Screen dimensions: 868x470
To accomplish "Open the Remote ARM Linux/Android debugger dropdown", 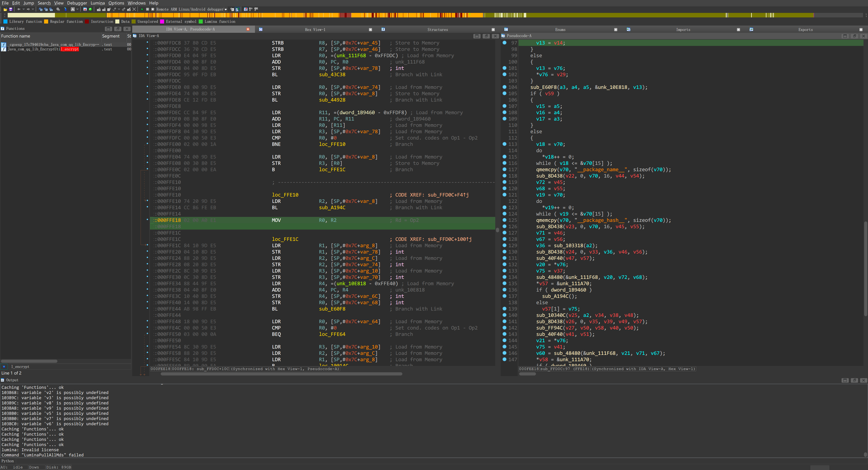I will click(x=226, y=9).
